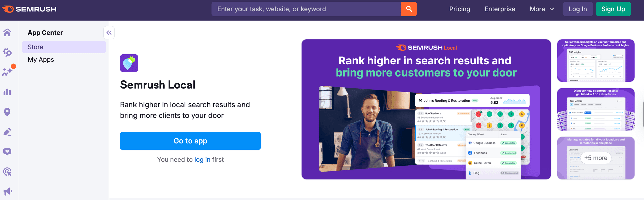
Task: Open the AI sparkles sidebar icon
Action: coord(8,72)
